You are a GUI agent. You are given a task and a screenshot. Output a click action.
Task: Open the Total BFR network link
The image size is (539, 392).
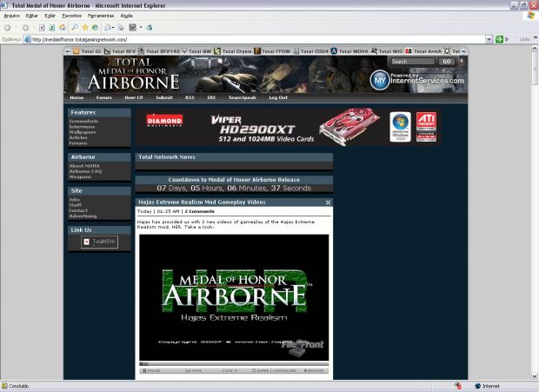tap(120, 51)
